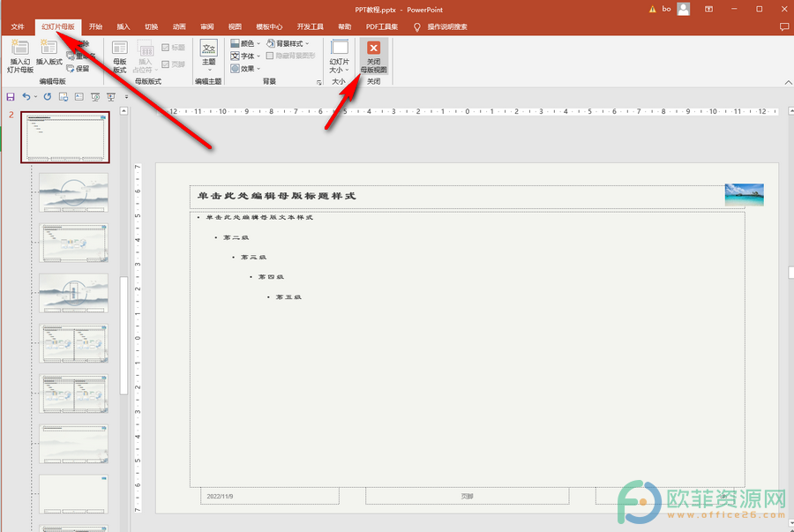Image resolution: width=794 pixels, height=532 pixels.
Task: Click the user account avatar icon
Action: (x=683, y=9)
